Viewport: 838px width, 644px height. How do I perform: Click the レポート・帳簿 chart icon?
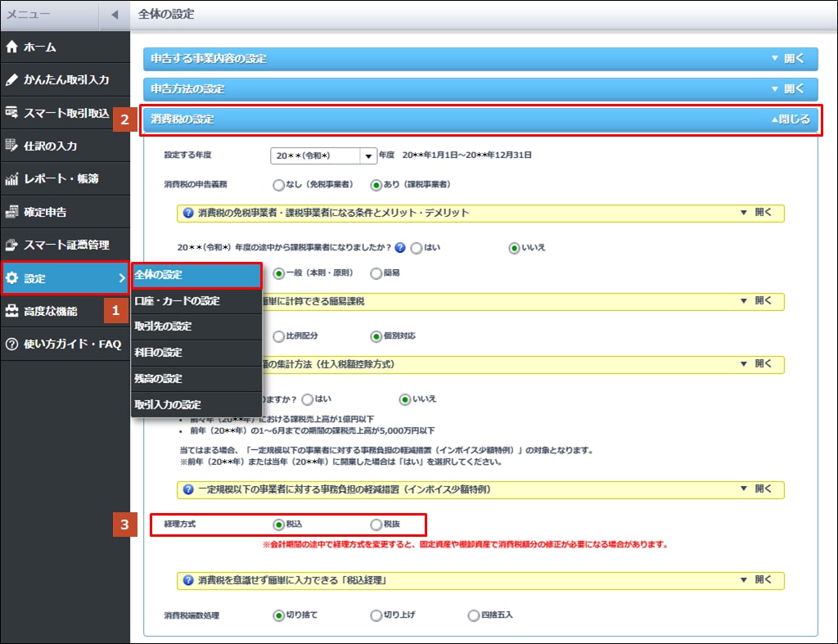coord(11,178)
